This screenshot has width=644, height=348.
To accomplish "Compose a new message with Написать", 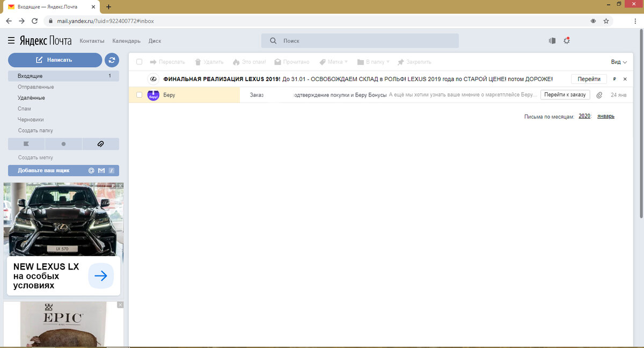I will (x=55, y=60).
